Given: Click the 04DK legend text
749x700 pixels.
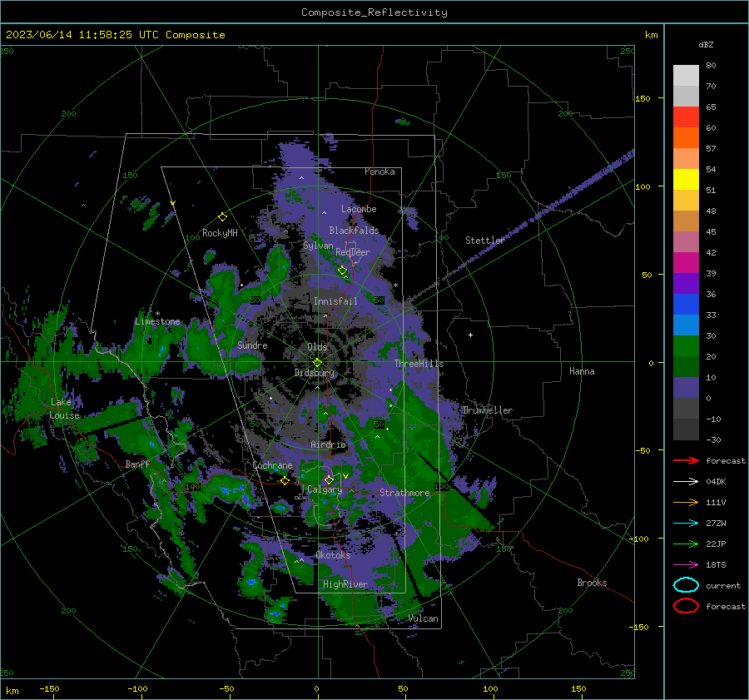Looking at the screenshot, I should click(x=716, y=482).
